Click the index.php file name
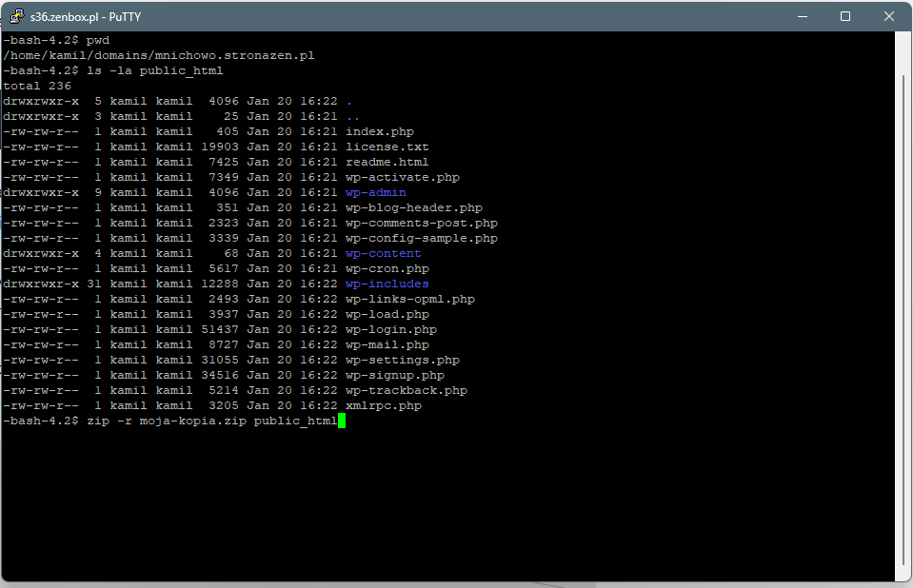This screenshot has width=913, height=588. coord(380,131)
